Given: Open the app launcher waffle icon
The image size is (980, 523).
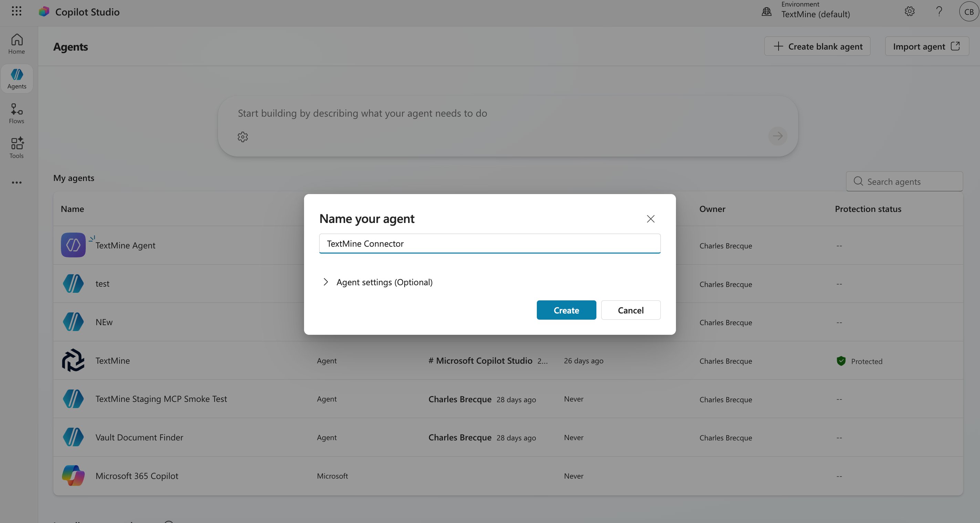Looking at the screenshot, I should [17, 11].
